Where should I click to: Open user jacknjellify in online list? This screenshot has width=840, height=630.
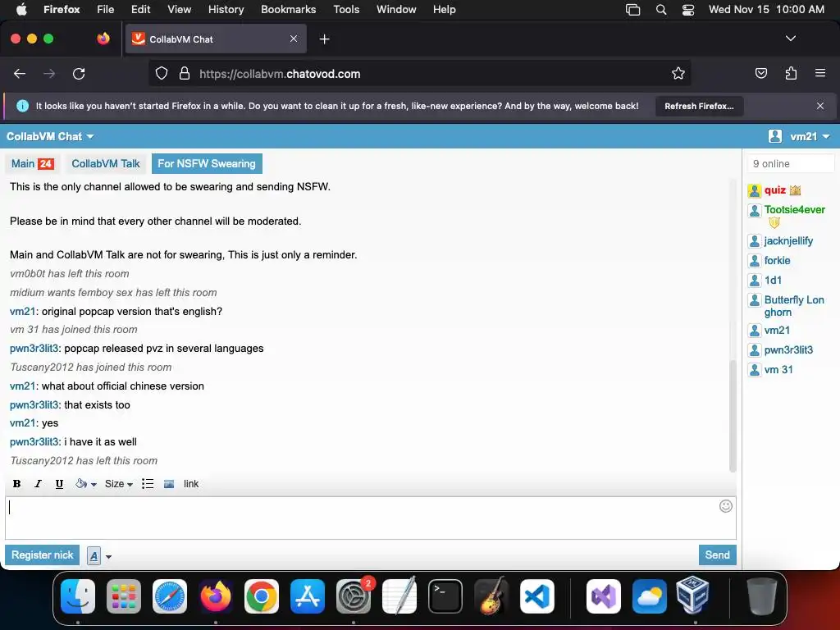tap(788, 241)
